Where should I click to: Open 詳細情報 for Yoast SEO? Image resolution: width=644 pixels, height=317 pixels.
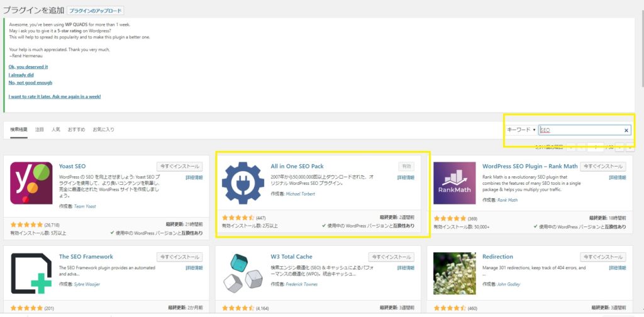click(x=194, y=177)
